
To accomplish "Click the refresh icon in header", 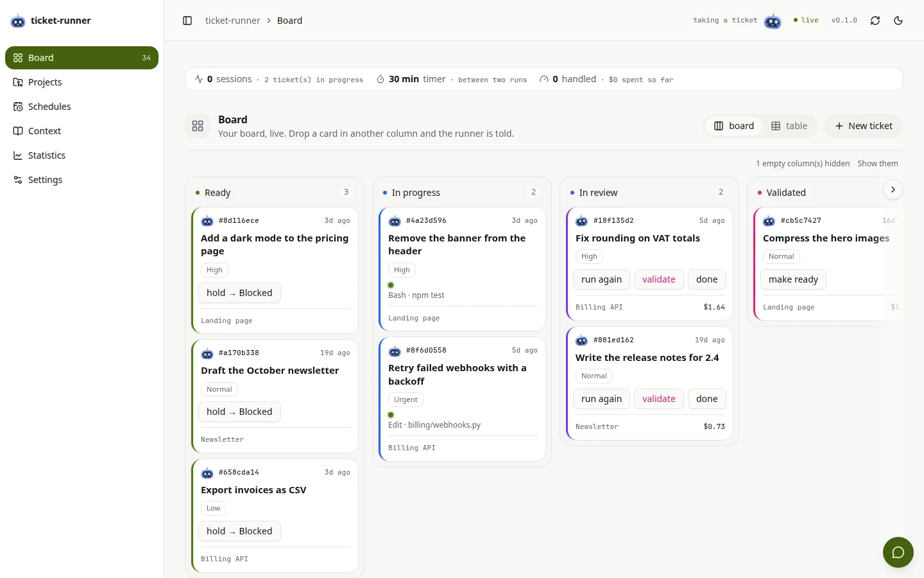I will (875, 21).
